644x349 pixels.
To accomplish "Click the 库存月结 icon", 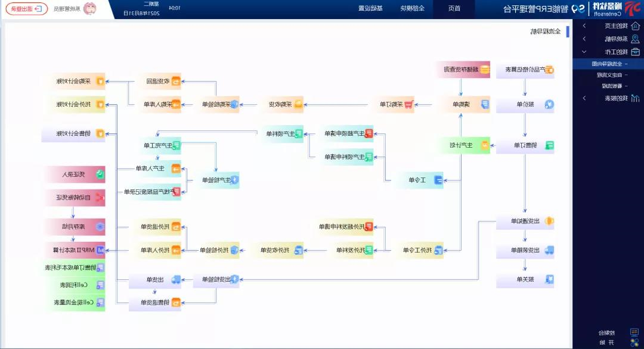I will pyautogui.click(x=100, y=226).
